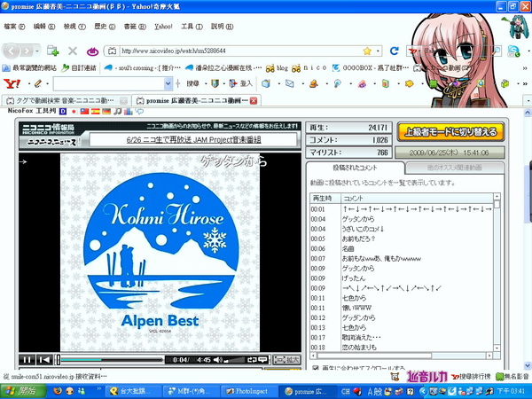
Task: Expand the quick launch chevron on the taskbar
Action: [x=99, y=389]
